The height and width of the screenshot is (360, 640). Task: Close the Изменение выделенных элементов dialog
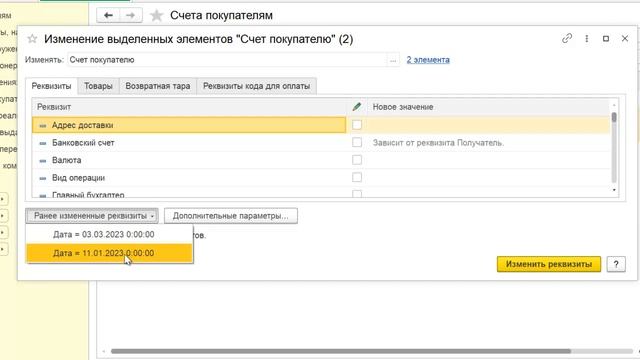624,38
